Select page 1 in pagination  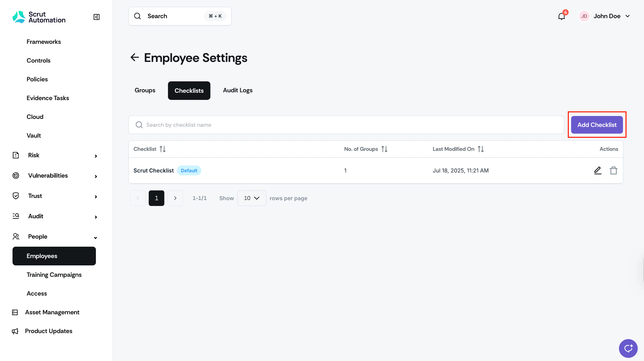(156, 198)
